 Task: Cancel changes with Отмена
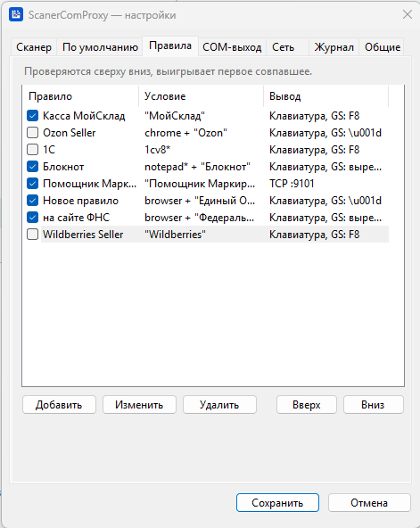click(369, 503)
